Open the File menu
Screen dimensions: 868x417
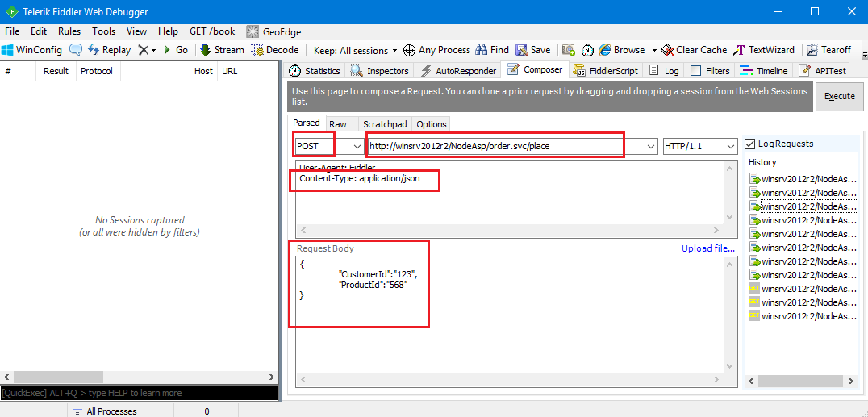point(12,31)
